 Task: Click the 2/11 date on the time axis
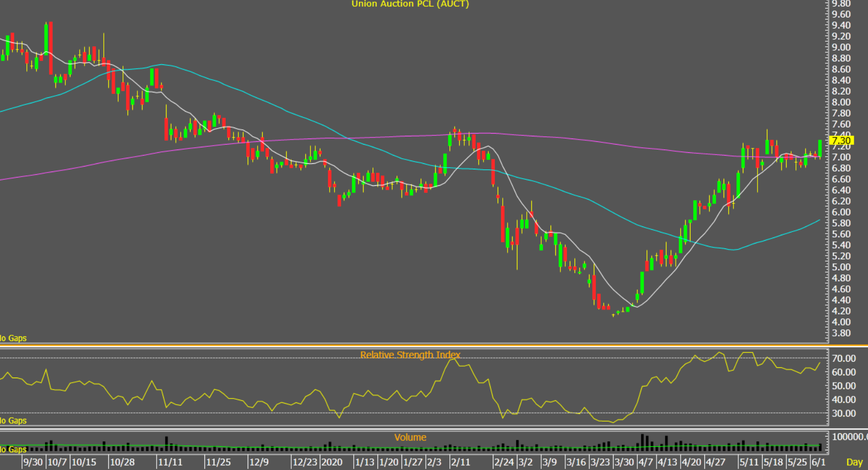tap(460, 462)
